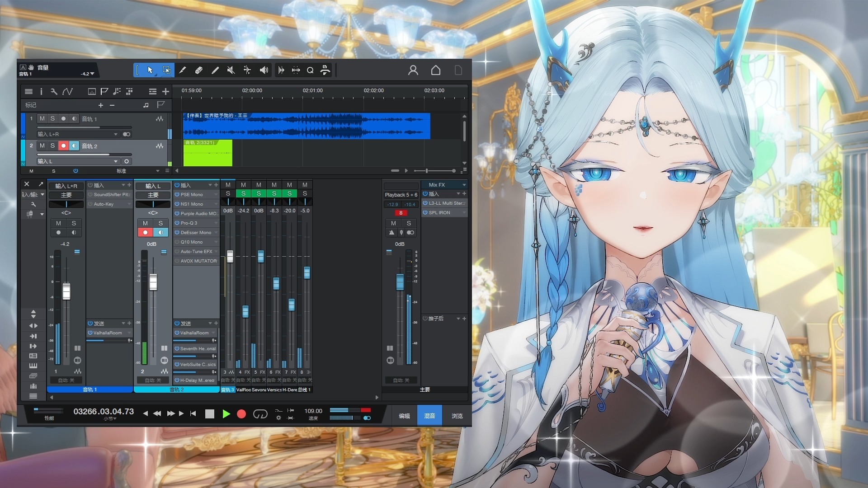
Task: Click the 03266.03.04.73 position display
Action: point(104,412)
